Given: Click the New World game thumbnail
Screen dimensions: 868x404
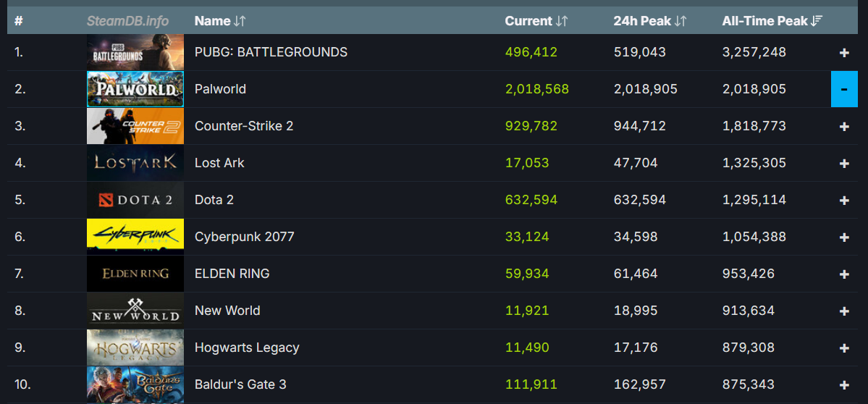Looking at the screenshot, I should (x=135, y=311).
